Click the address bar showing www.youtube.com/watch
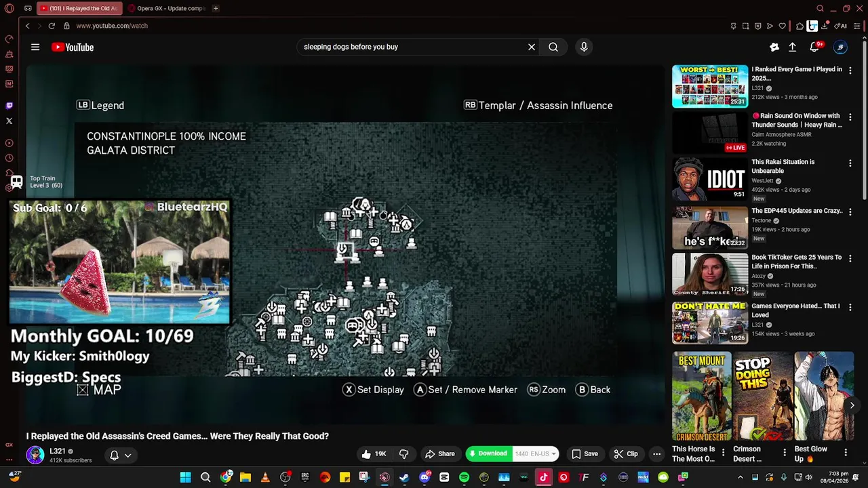Viewport: 868px width, 488px height. click(x=112, y=26)
